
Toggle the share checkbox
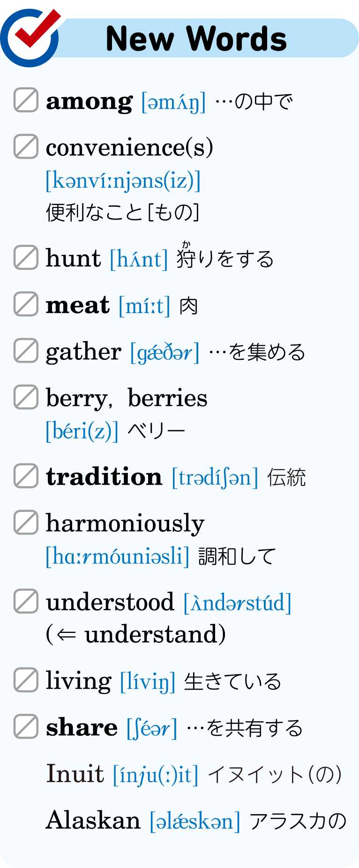click(26, 726)
